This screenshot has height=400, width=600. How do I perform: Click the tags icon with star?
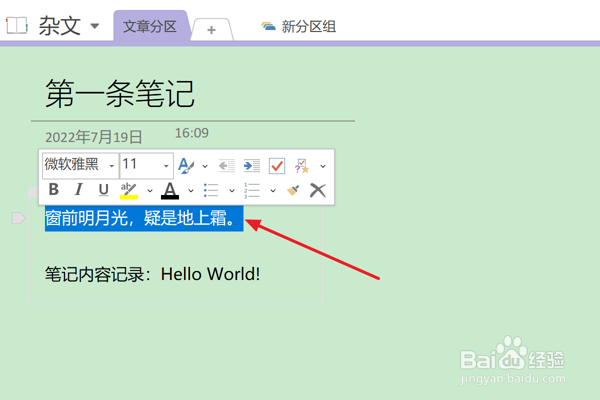point(302,166)
